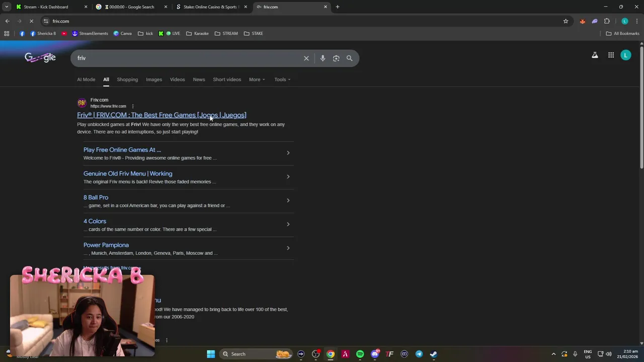Open Search Labs flask icon
This screenshot has height=362, width=644.
tap(595, 55)
